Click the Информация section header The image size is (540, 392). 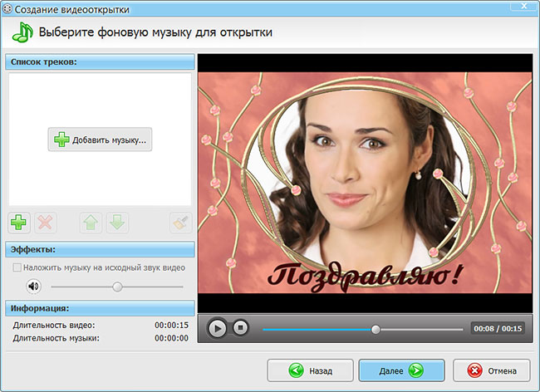pyautogui.click(x=100, y=308)
